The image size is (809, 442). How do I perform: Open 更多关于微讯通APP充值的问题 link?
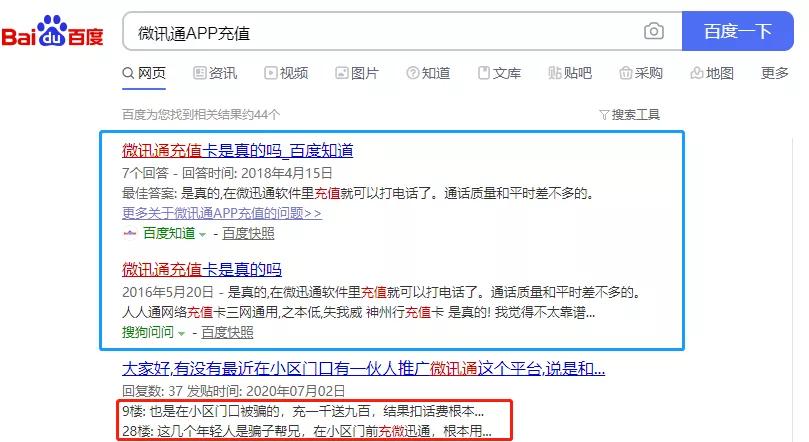click(x=222, y=213)
